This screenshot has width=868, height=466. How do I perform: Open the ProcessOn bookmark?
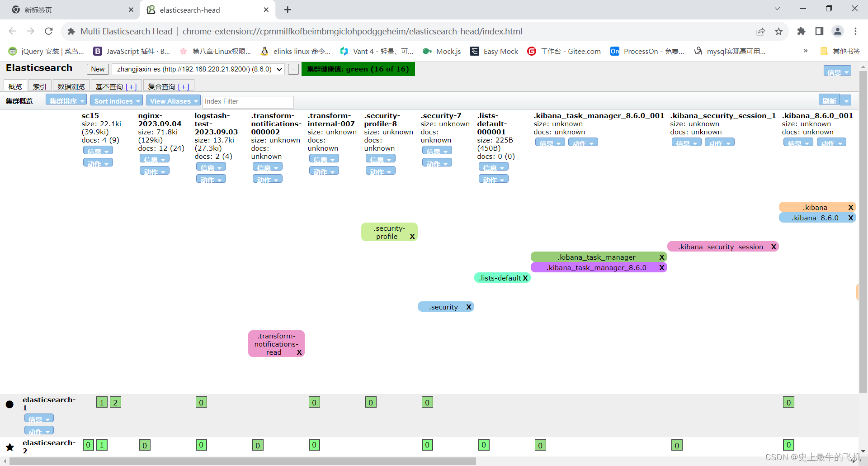pos(647,51)
